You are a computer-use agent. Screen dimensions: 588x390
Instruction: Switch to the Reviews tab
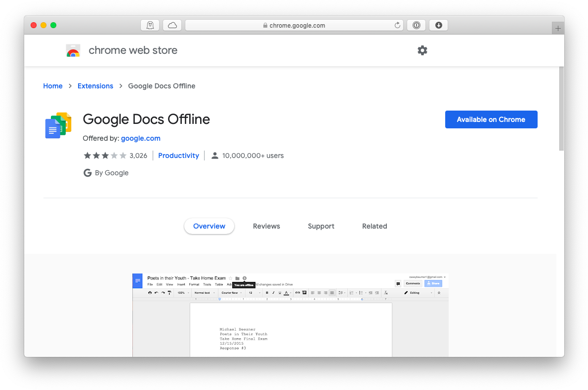coord(266,226)
